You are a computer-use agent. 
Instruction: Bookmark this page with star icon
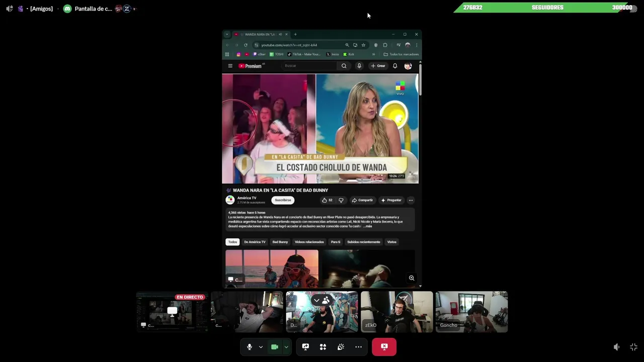[363, 45]
